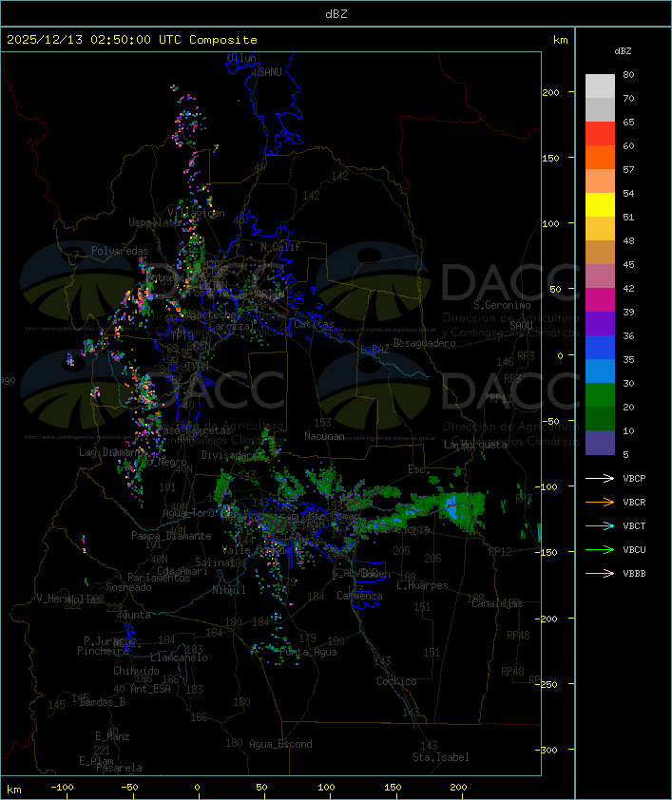Select the tan 45–48 dBZ swatch

pyautogui.click(x=600, y=252)
